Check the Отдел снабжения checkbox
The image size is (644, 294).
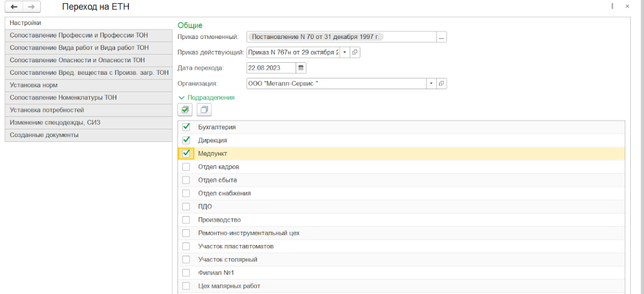(x=186, y=193)
